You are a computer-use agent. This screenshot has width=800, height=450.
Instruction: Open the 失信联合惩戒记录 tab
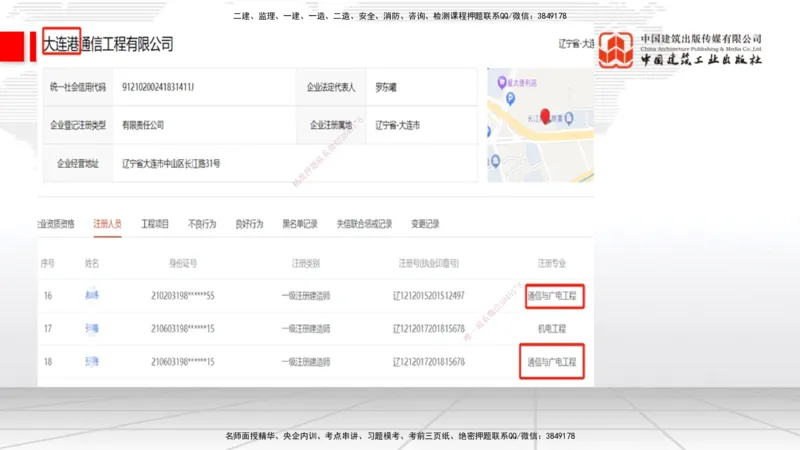[x=364, y=223]
